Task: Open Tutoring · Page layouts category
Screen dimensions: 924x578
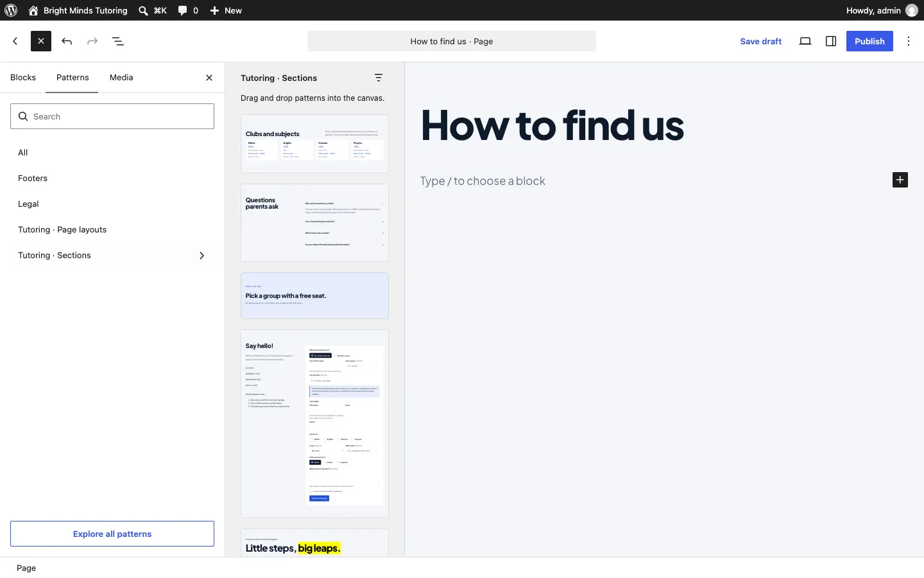Action: [112, 229]
